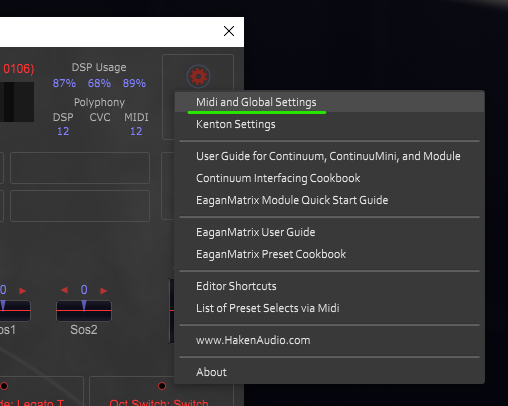This screenshot has width=508, height=406.
Task: Open EaganMatrix User Guide
Action: point(329,232)
